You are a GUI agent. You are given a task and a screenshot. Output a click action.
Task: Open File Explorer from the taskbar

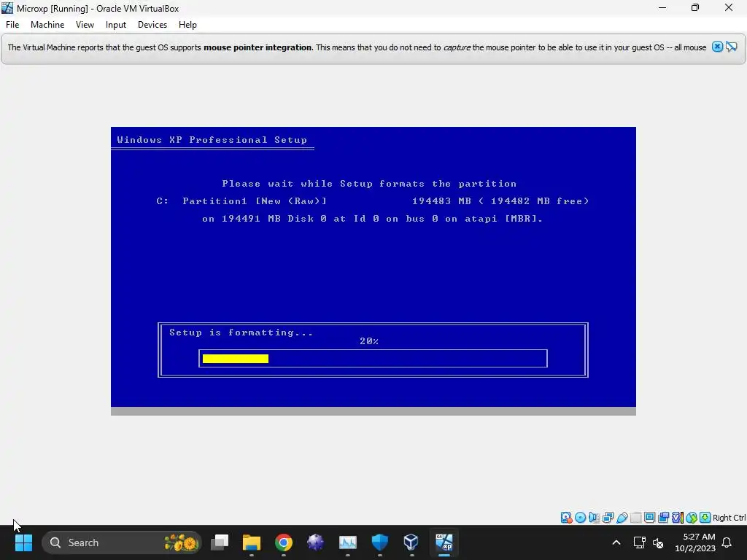(252, 542)
